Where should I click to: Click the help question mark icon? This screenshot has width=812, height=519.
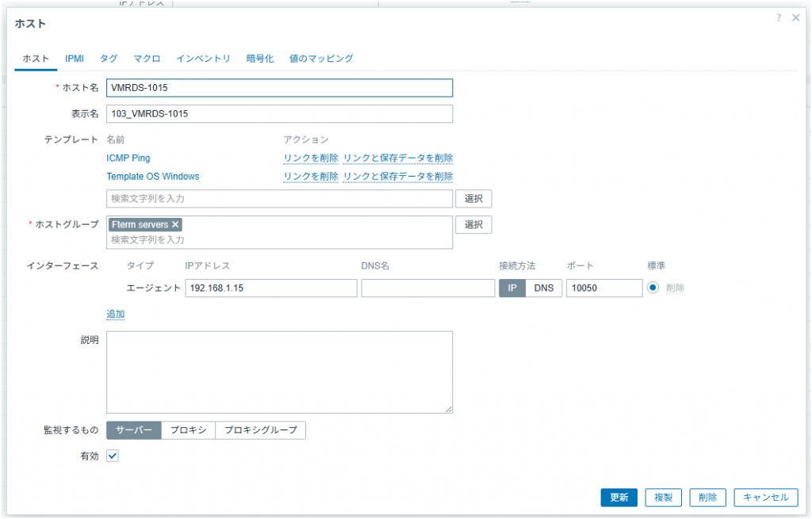[779, 17]
